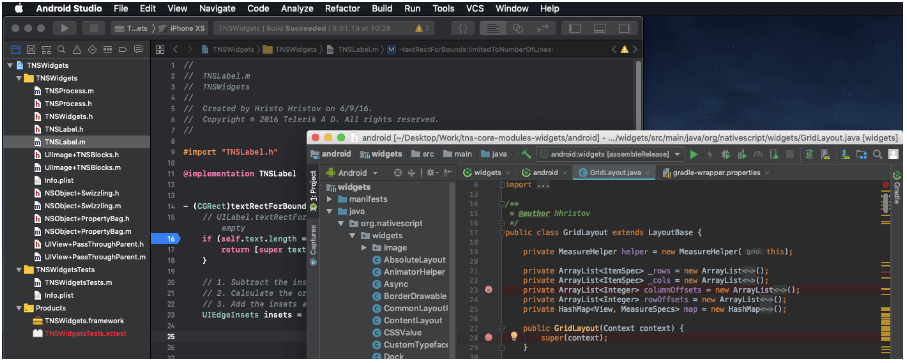Click the warning icon in Xcode jump bar

click(x=625, y=50)
